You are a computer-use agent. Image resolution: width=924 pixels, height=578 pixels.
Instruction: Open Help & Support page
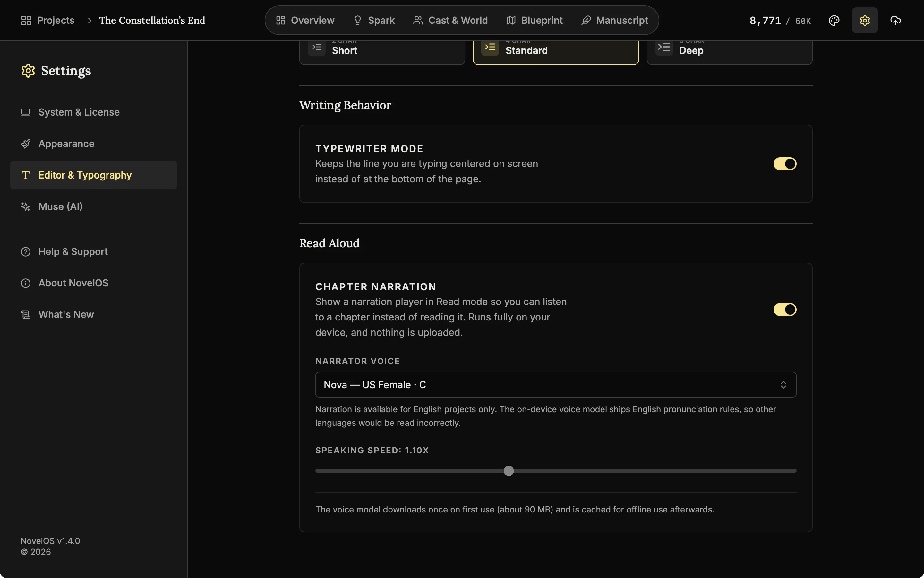click(x=94, y=251)
